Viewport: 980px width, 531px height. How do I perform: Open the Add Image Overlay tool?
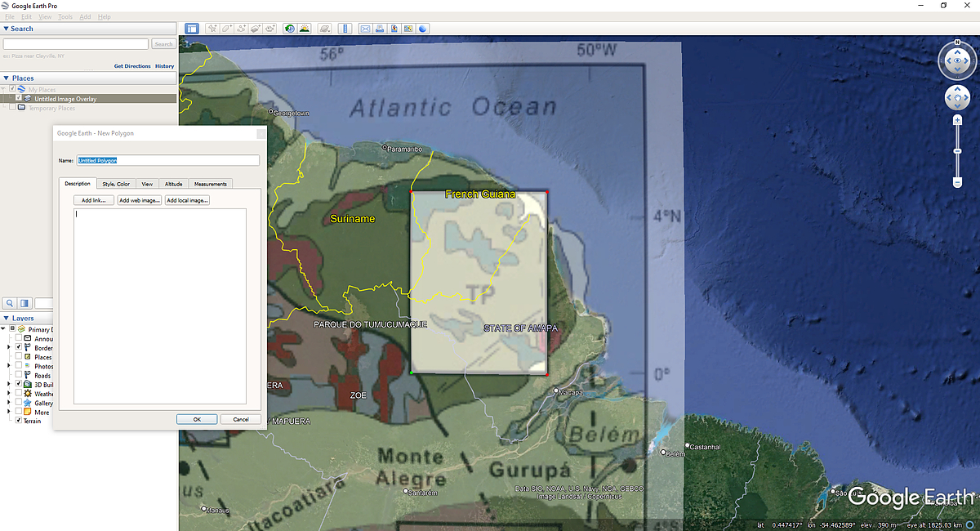[257, 28]
